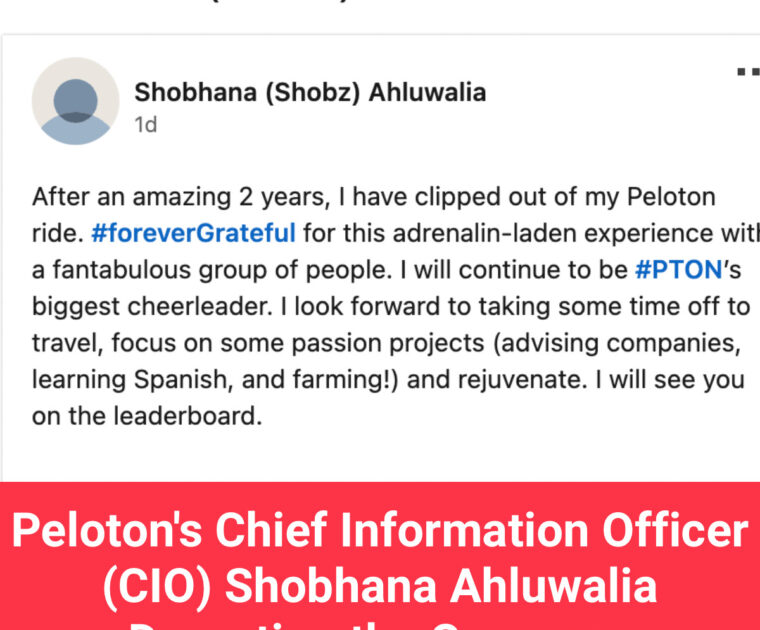Open Shobhana (Shobz) Ahluwalia's profile name
The width and height of the screenshot is (760, 630).
(x=310, y=93)
